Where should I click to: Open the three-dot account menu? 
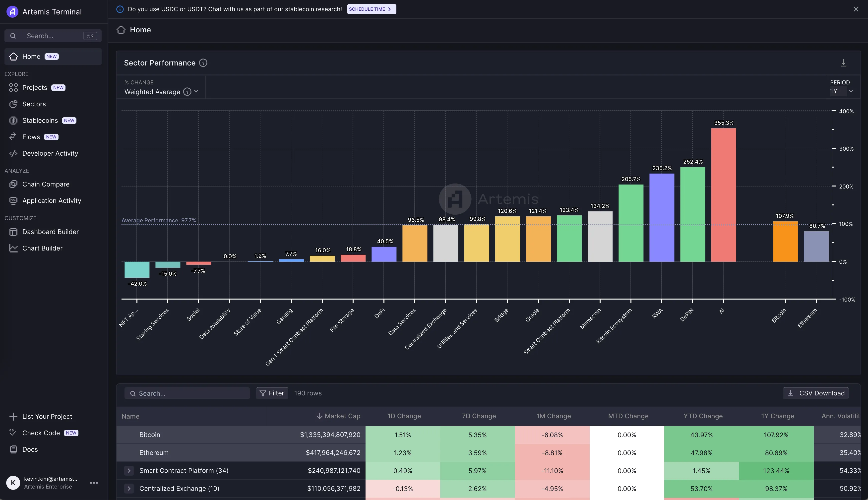pos(94,483)
